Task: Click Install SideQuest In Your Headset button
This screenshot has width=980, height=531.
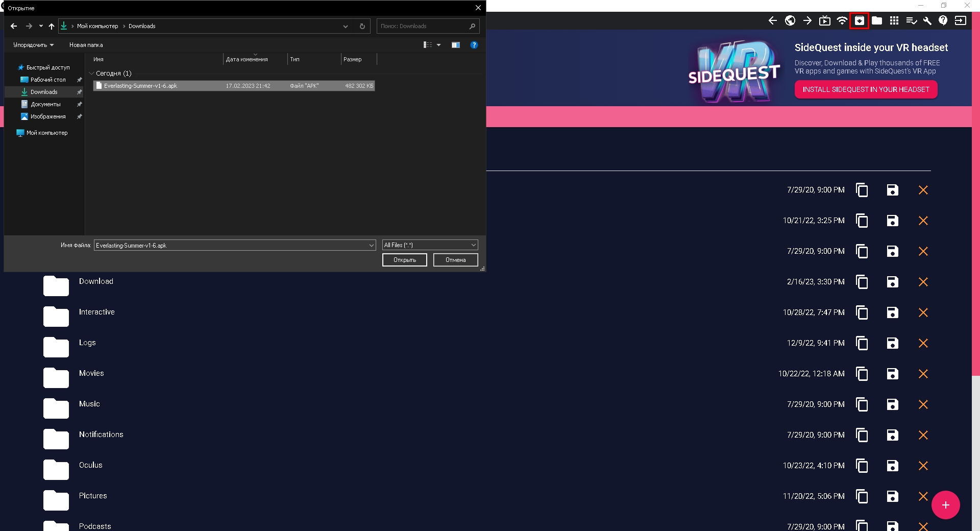Action: tap(866, 89)
